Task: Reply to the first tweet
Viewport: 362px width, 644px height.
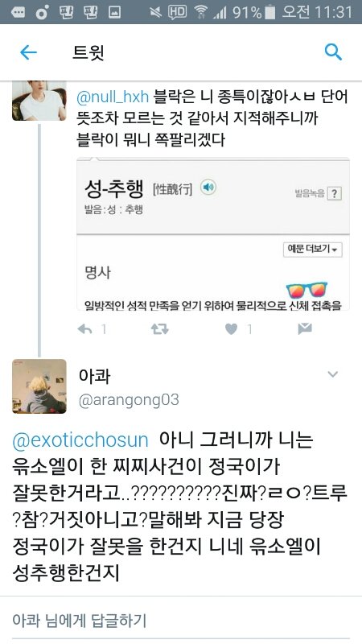Action: click(x=84, y=329)
